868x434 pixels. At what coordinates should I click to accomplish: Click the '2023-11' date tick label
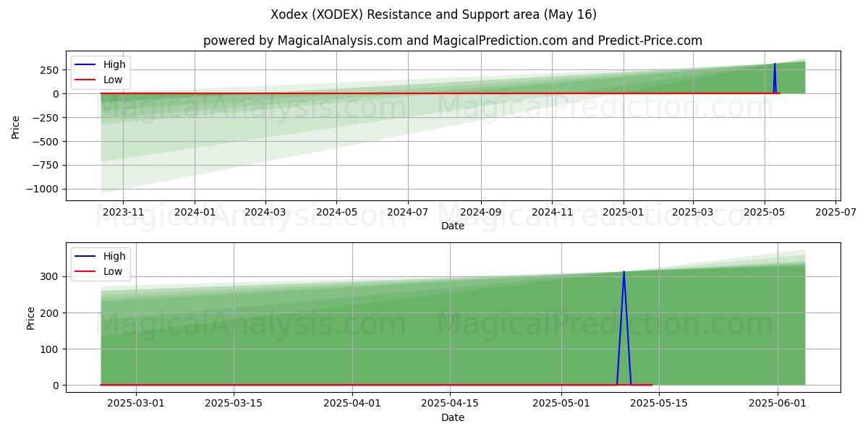click(123, 212)
